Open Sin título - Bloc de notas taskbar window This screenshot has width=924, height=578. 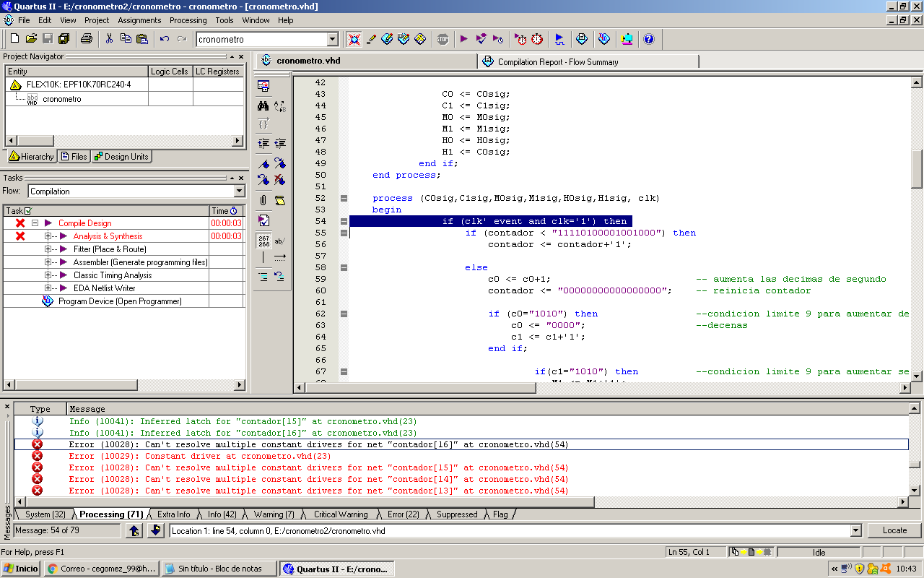click(219, 569)
